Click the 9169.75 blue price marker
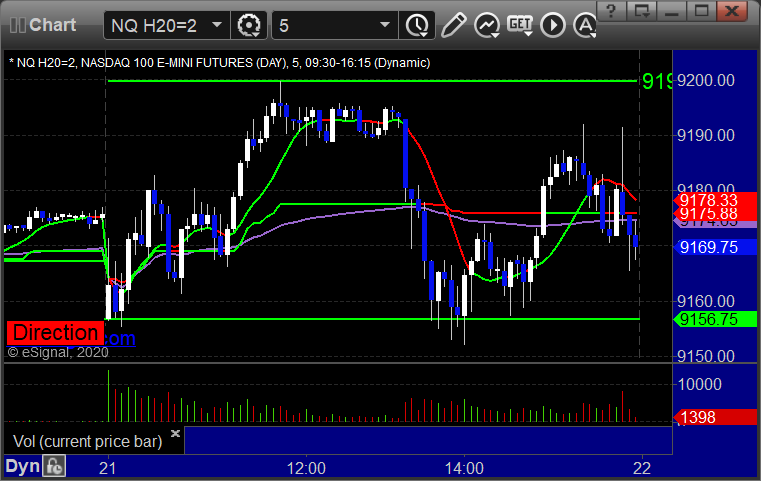The height and width of the screenshot is (481, 761). 714,248
